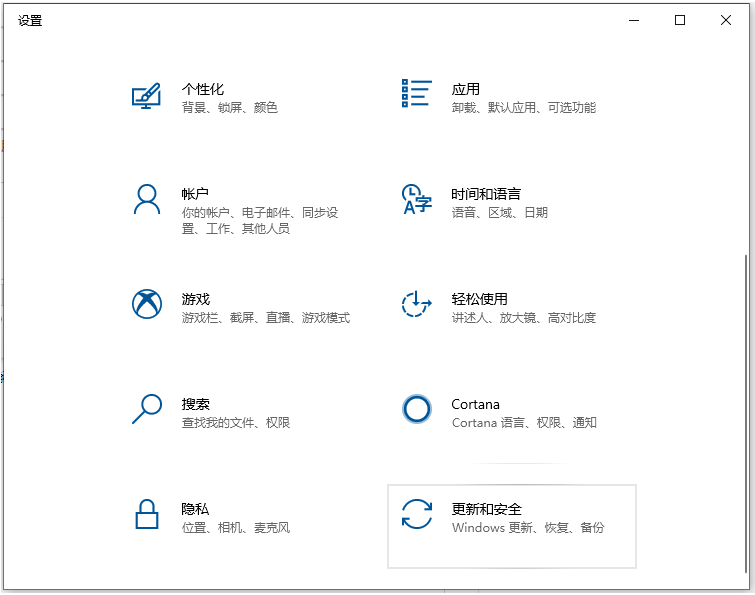
Task: Click the Time and Language (时间和语言) icon
Action: [x=416, y=199]
